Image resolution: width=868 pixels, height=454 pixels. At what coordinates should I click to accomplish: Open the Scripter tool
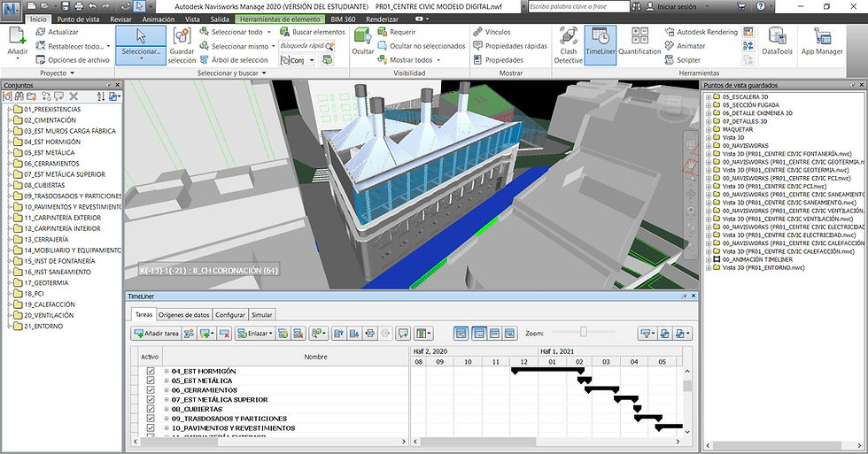(x=683, y=59)
